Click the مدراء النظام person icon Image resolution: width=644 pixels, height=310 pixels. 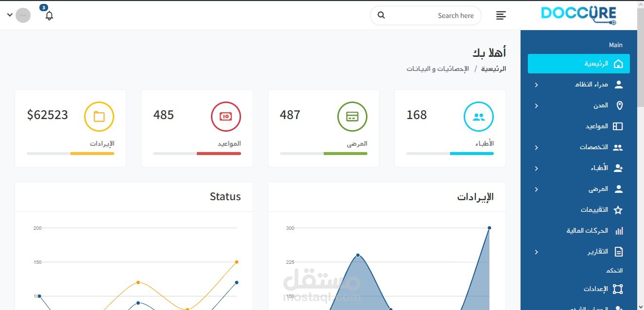[x=618, y=85]
